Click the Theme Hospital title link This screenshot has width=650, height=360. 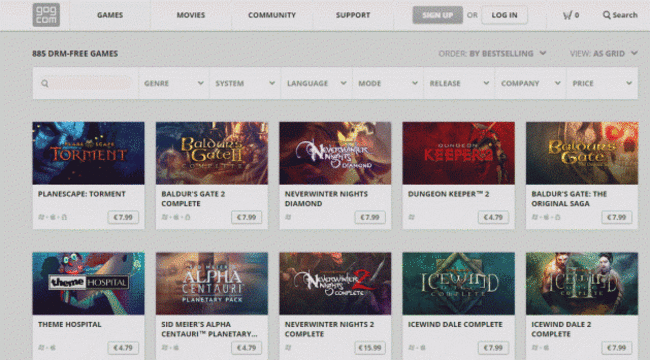point(70,325)
